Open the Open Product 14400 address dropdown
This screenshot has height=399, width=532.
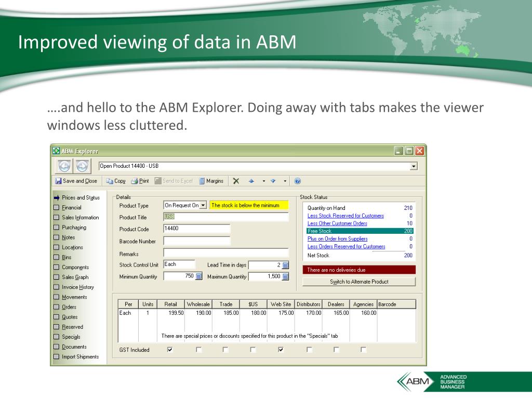tap(414, 166)
